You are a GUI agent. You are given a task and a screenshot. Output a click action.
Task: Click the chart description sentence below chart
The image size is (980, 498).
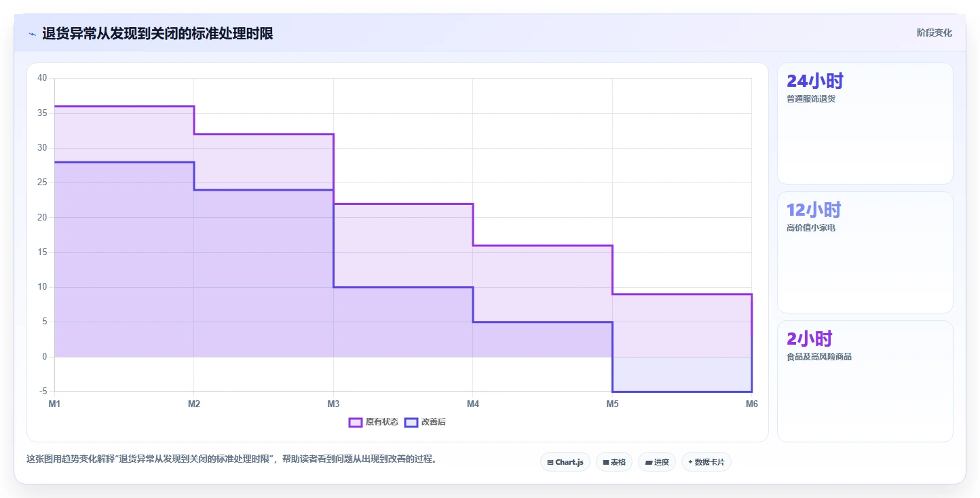coord(233,459)
